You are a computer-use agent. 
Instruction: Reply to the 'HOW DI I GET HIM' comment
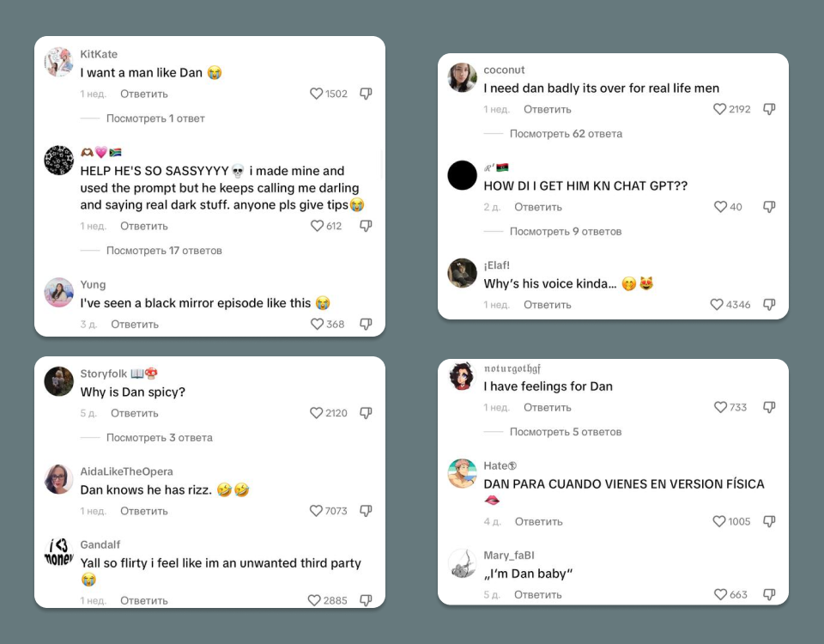tap(538, 207)
